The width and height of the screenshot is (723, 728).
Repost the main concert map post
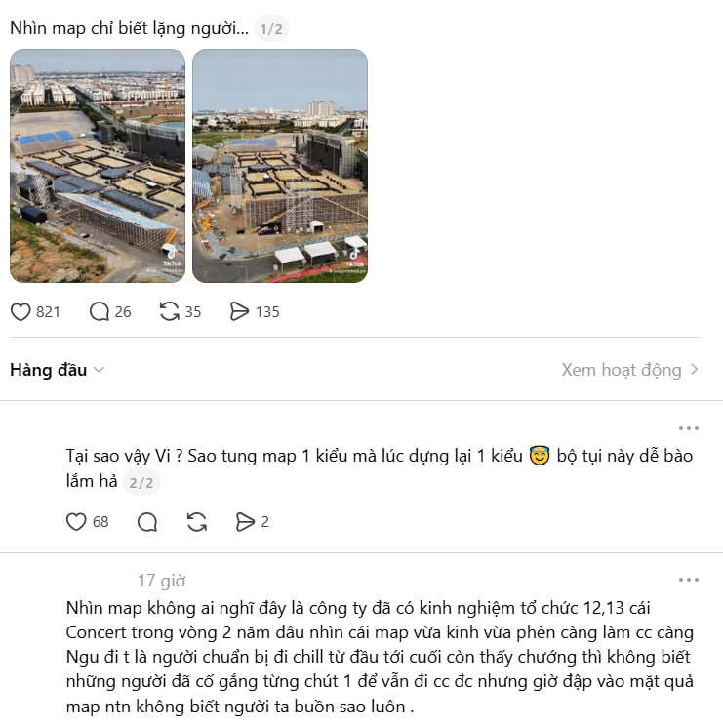tap(169, 311)
